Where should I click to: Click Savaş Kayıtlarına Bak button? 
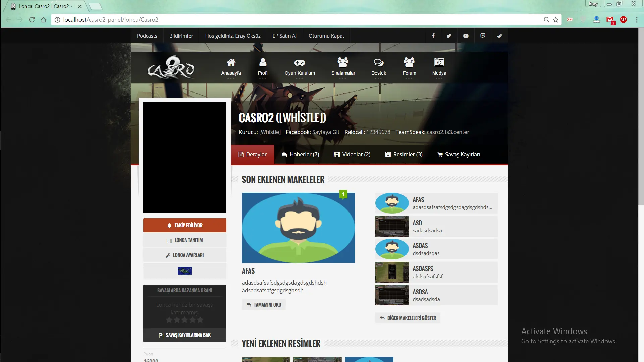coord(185,335)
